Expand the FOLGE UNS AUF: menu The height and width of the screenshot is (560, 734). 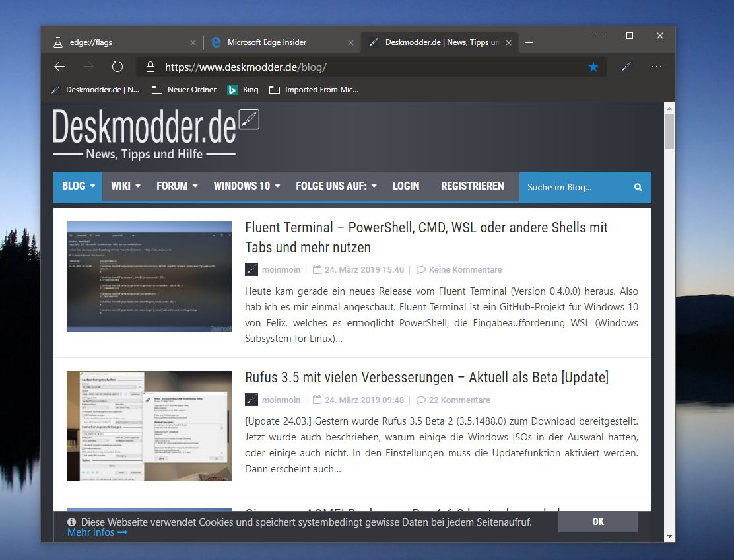coord(336,186)
